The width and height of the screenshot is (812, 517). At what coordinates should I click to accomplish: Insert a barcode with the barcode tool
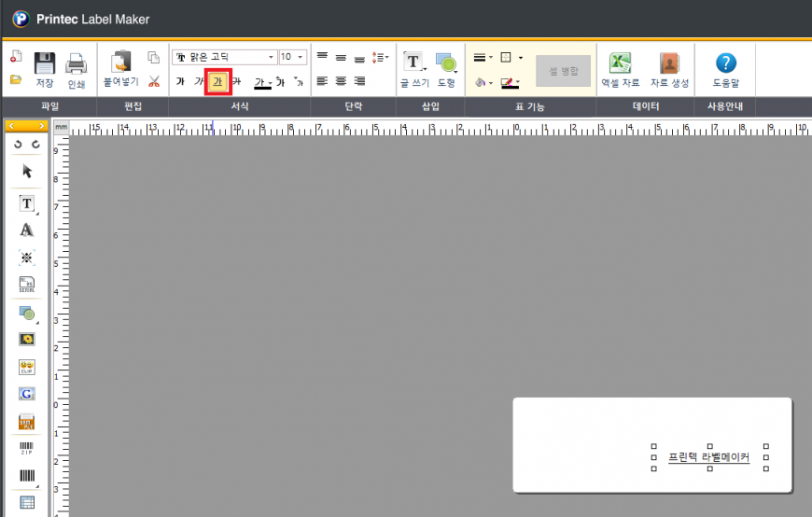click(x=27, y=476)
